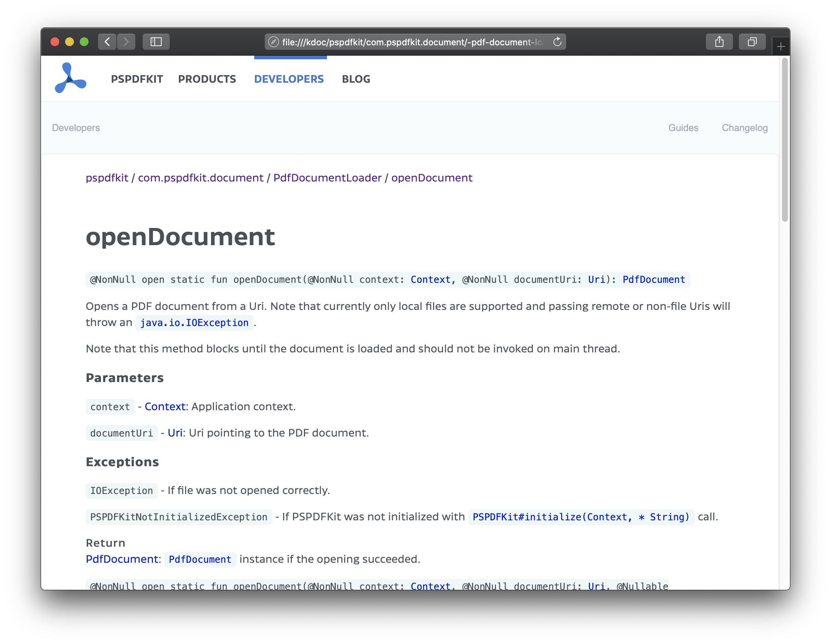This screenshot has width=831, height=644.
Task: Reload the current page
Action: (x=557, y=42)
